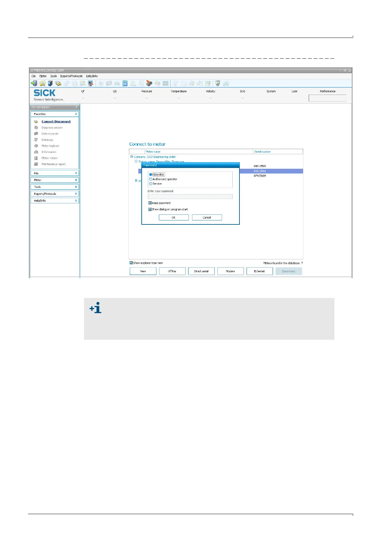392x555 pixels.
Task: Click the DataLogs icon in Favorites
Action: [36, 140]
